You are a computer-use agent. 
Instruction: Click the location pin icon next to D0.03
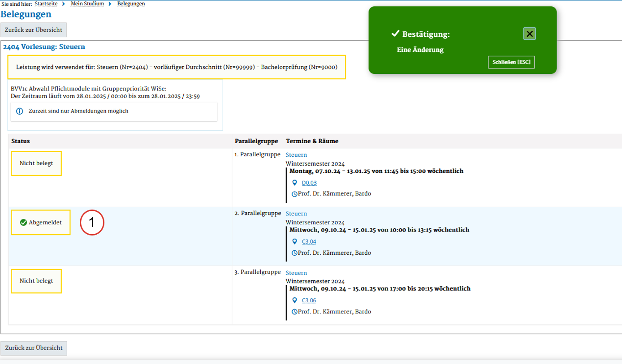coord(294,183)
